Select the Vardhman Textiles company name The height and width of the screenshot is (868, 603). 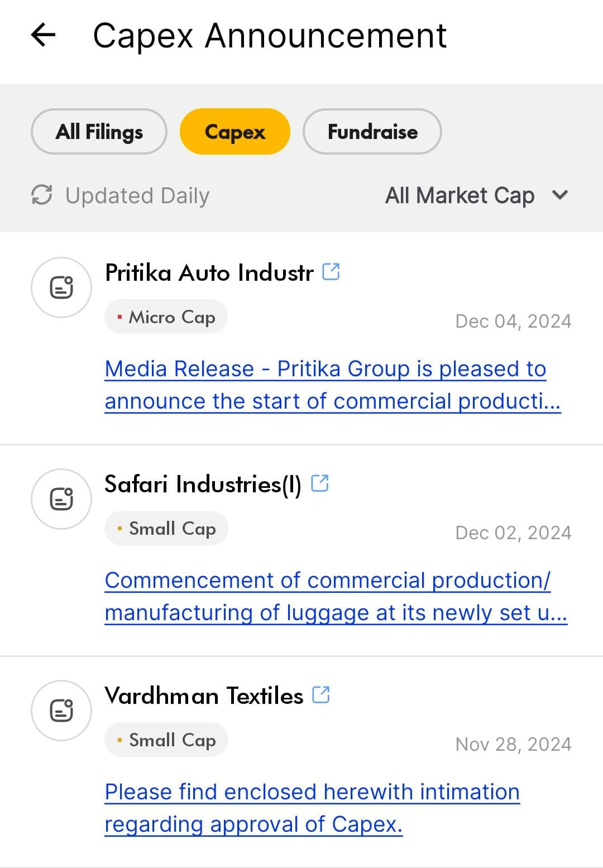pos(204,696)
